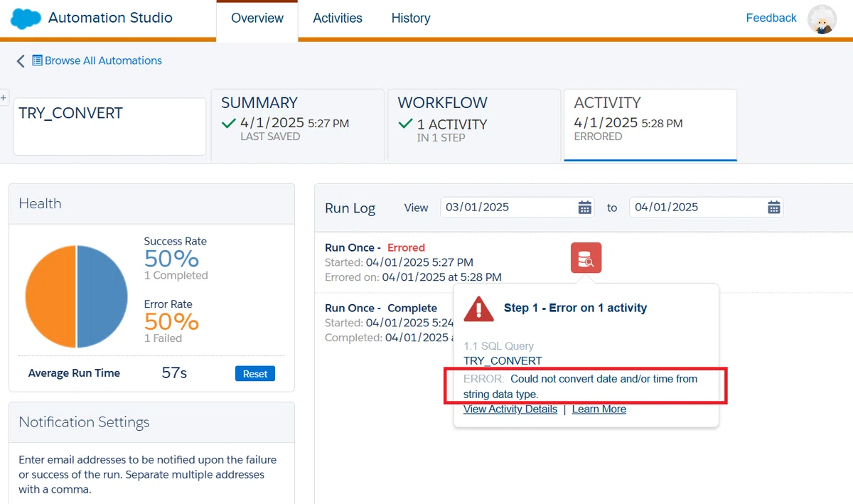Click the Success Rate 50% value
Viewport: 853px width, 504px height.
[171, 258]
